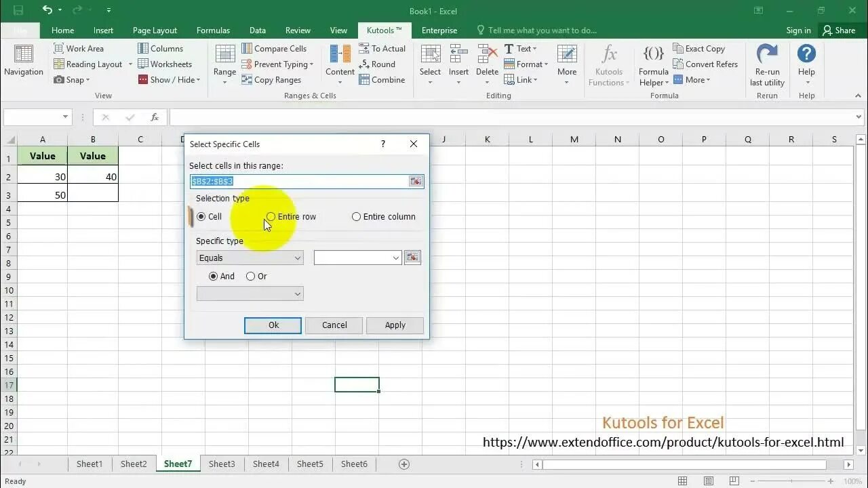
Task: Choose the And condition
Action: 222,277
